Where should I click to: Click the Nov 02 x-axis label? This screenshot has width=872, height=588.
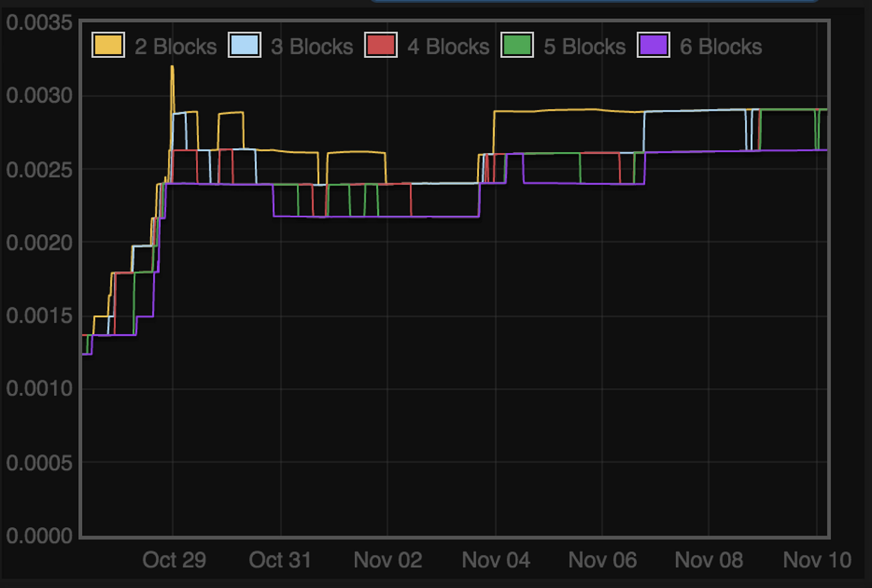(388, 560)
